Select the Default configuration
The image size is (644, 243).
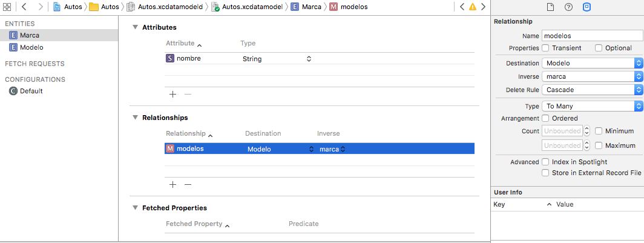click(x=31, y=91)
